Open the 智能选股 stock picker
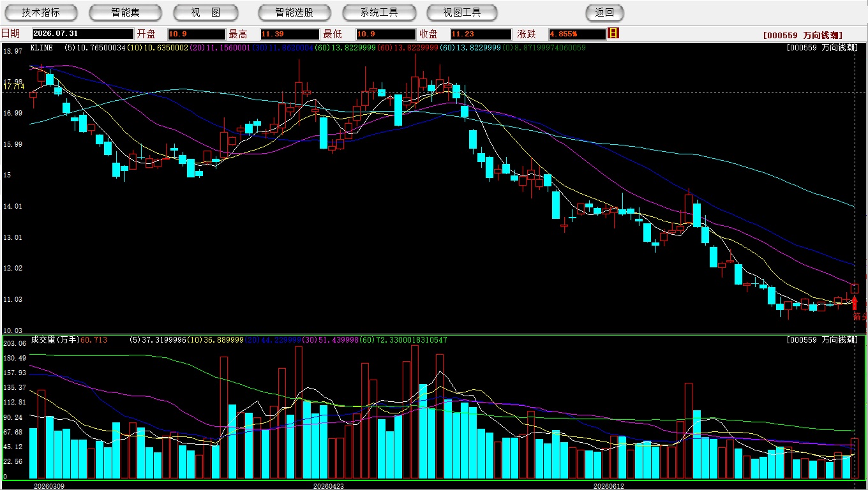The height and width of the screenshot is (490, 868). coord(294,12)
